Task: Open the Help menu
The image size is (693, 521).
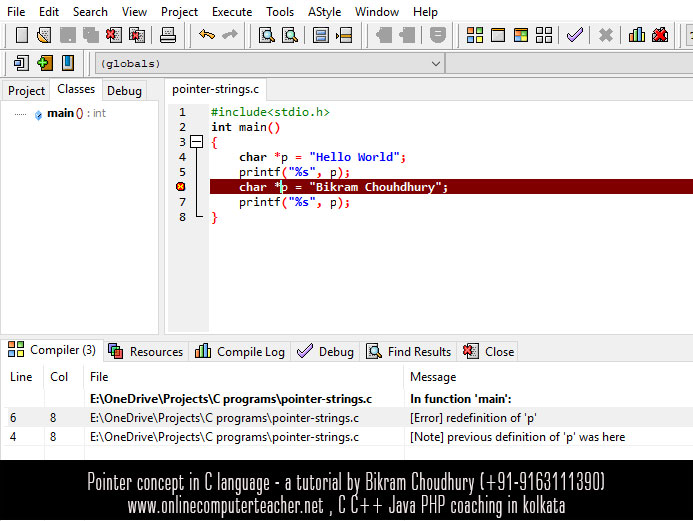Action: [x=425, y=11]
